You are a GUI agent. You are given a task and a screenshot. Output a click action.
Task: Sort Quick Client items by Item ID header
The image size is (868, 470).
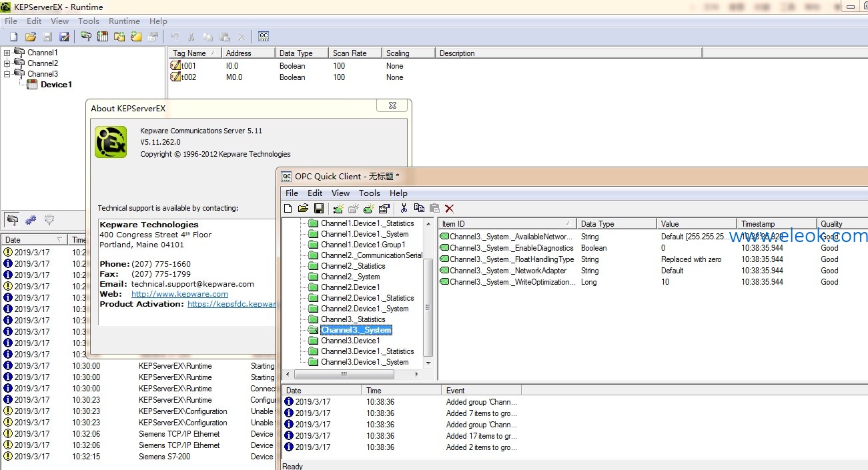coord(506,224)
